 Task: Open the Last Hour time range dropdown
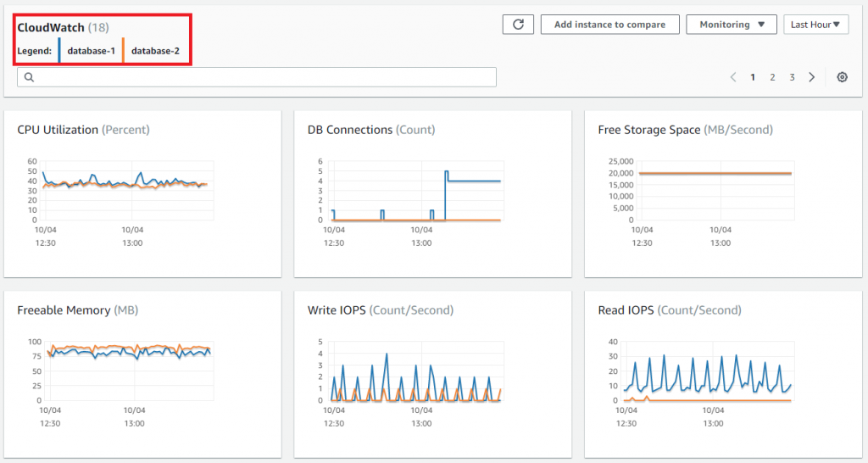(816, 25)
